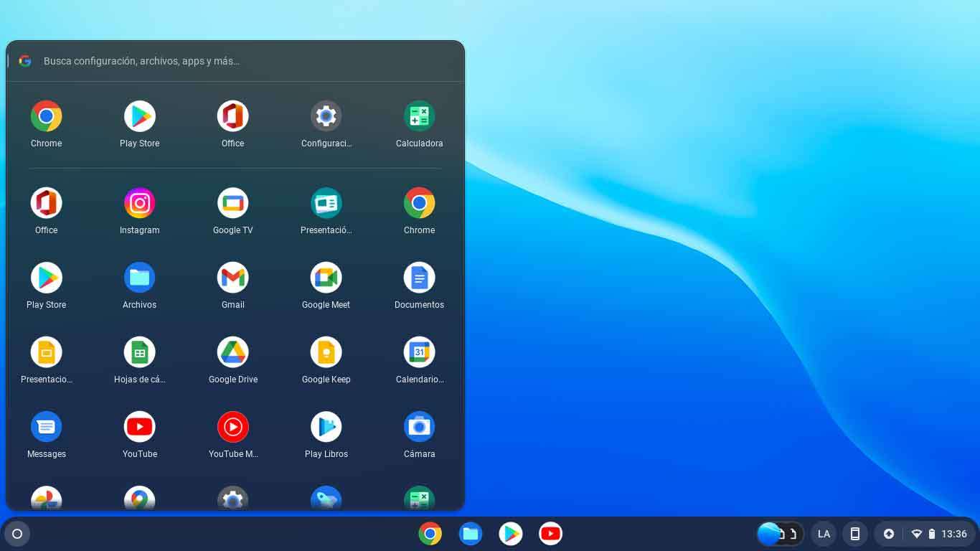Launch the Play Libros app
This screenshot has height=551, width=980.
pos(326,427)
